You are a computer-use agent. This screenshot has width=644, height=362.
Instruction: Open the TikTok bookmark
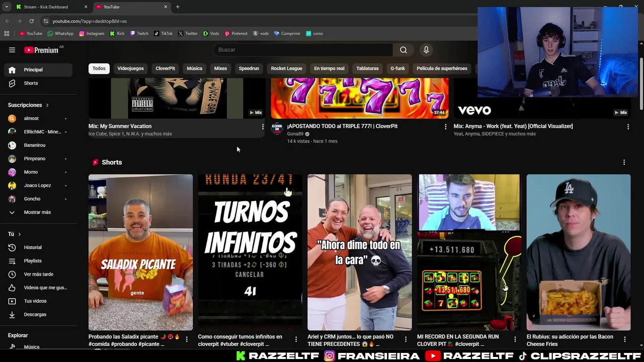click(x=164, y=34)
